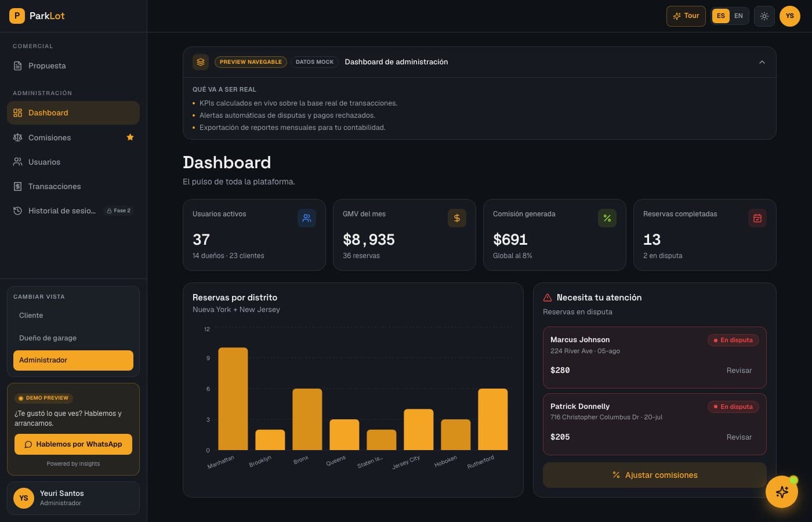Click En disputa badge on Marcus Johnson
This screenshot has height=522, width=812.
[x=733, y=340]
